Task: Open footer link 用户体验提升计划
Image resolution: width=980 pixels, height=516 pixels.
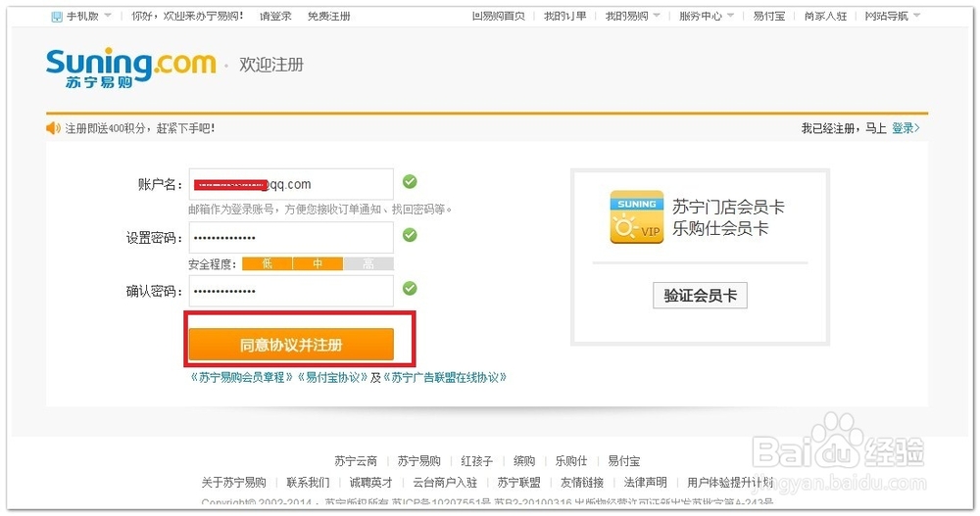Action: (x=730, y=483)
